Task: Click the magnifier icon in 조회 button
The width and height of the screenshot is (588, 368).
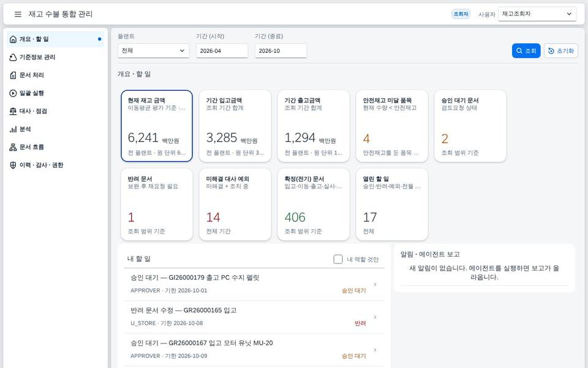Action: (x=519, y=51)
